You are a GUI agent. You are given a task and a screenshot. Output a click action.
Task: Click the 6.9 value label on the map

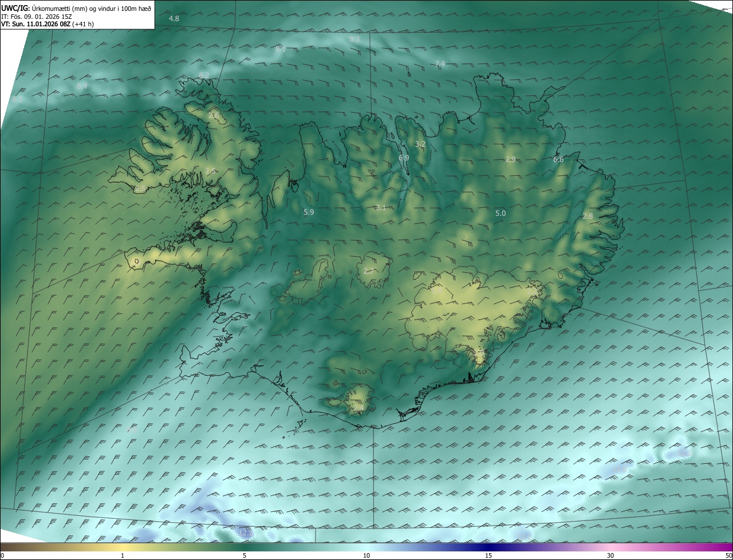click(x=404, y=157)
